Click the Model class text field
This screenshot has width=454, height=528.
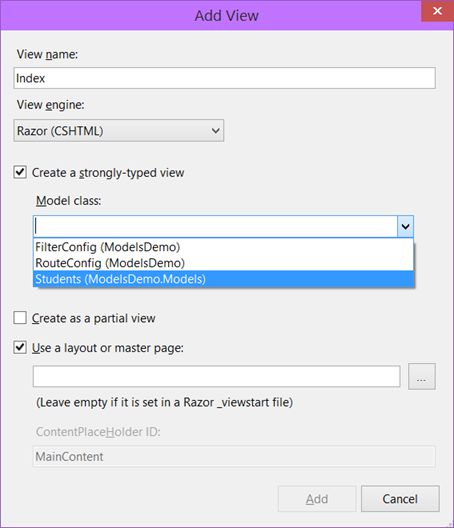pos(216,226)
